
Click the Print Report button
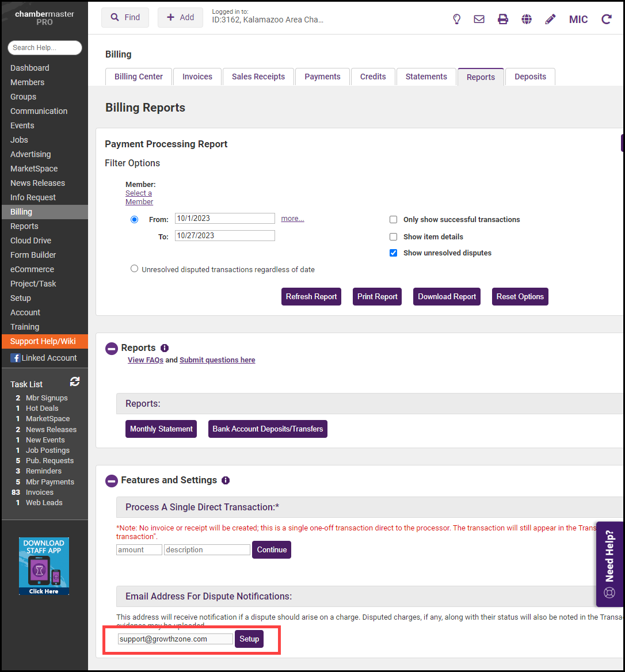click(377, 296)
